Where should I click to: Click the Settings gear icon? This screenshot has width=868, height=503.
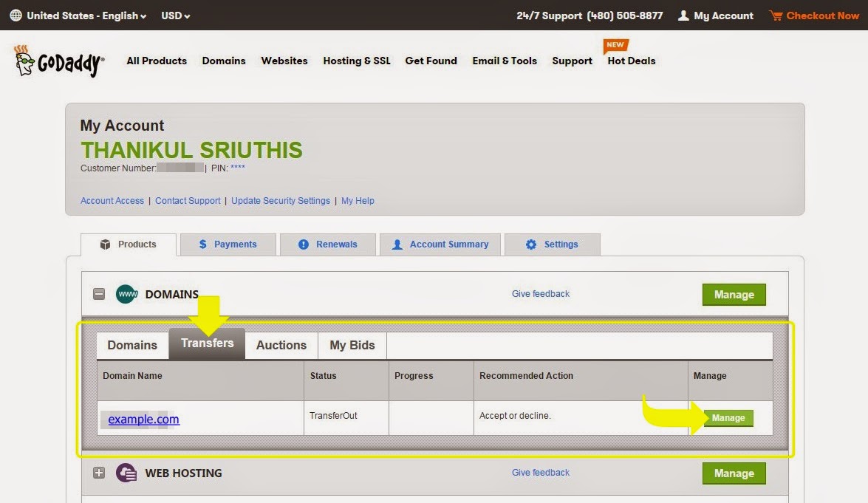tap(531, 244)
